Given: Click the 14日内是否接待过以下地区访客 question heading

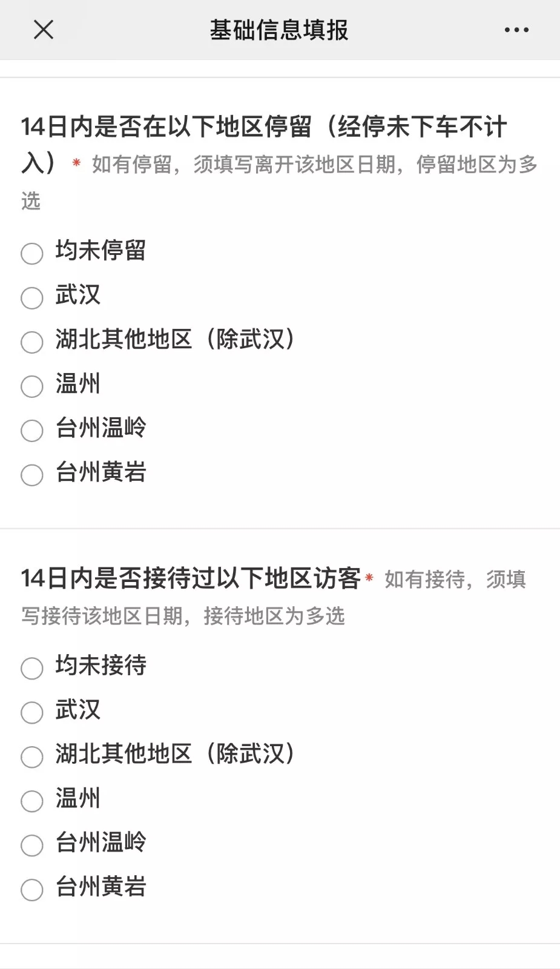Looking at the screenshot, I should 191,578.
